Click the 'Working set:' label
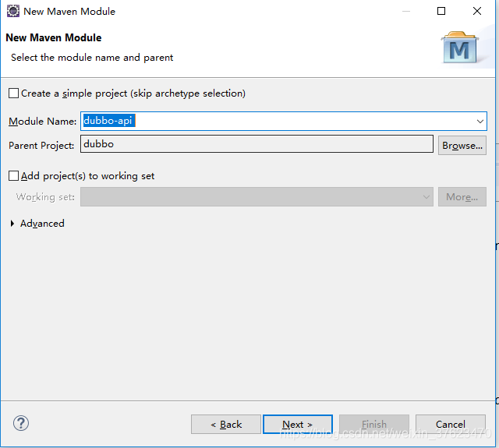 click(45, 197)
